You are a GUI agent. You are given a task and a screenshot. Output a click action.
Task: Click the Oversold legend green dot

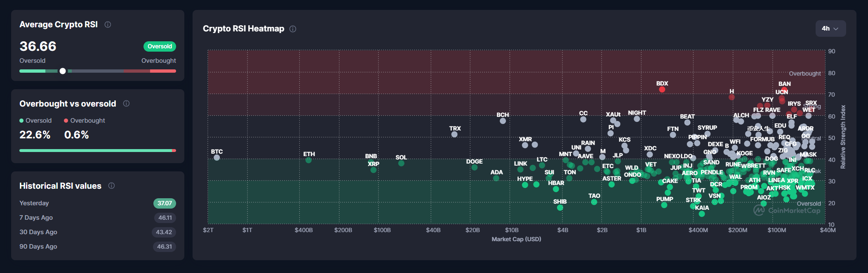tap(21, 121)
